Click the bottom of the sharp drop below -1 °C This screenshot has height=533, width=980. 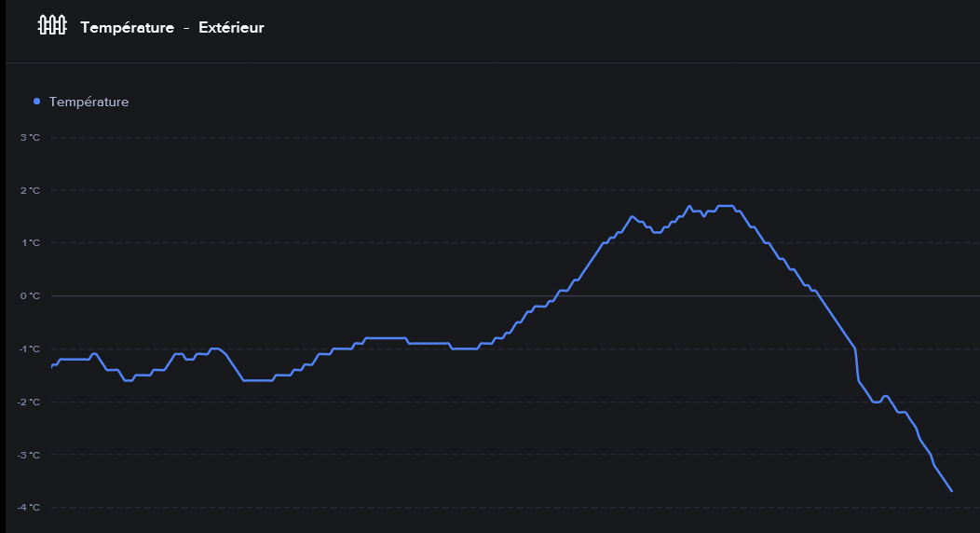(858, 380)
